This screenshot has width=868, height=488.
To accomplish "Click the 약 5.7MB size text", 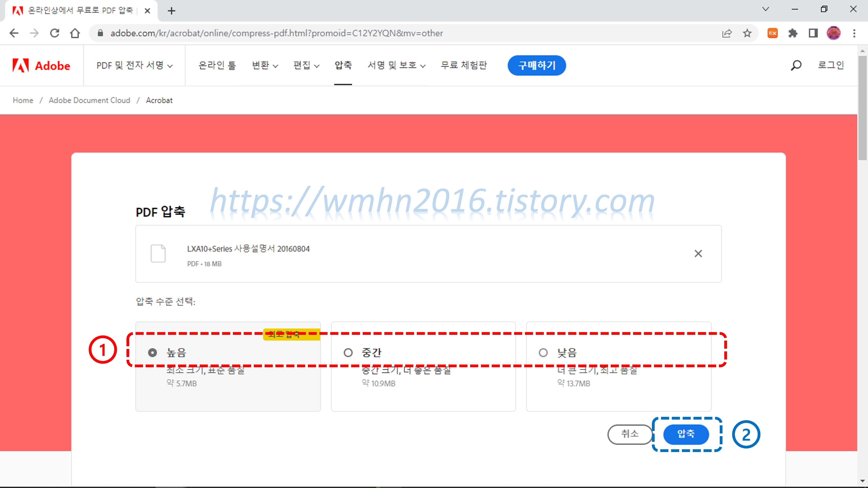I will pyautogui.click(x=181, y=383).
